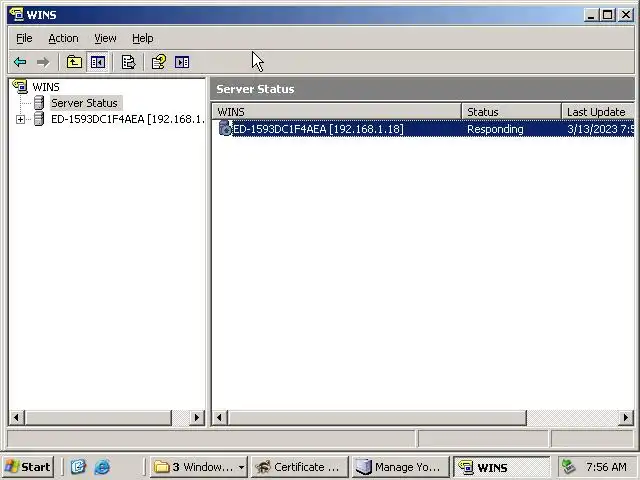The height and width of the screenshot is (480, 640).
Task: Toggle the Show/Hide Console Tree icon
Action: coord(98,62)
